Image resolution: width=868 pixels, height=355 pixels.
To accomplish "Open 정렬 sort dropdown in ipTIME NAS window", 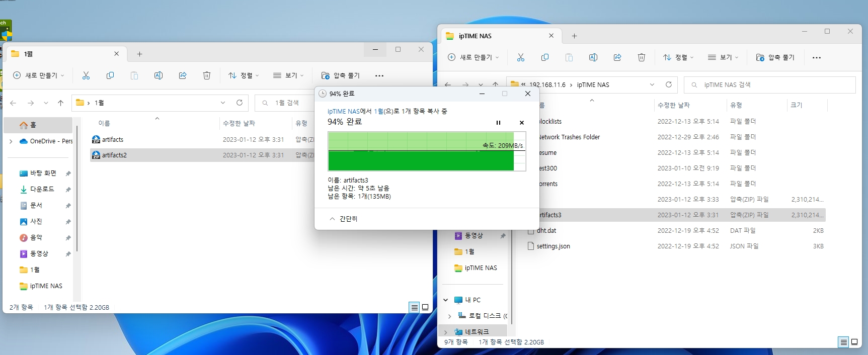I will (x=678, y=57).
